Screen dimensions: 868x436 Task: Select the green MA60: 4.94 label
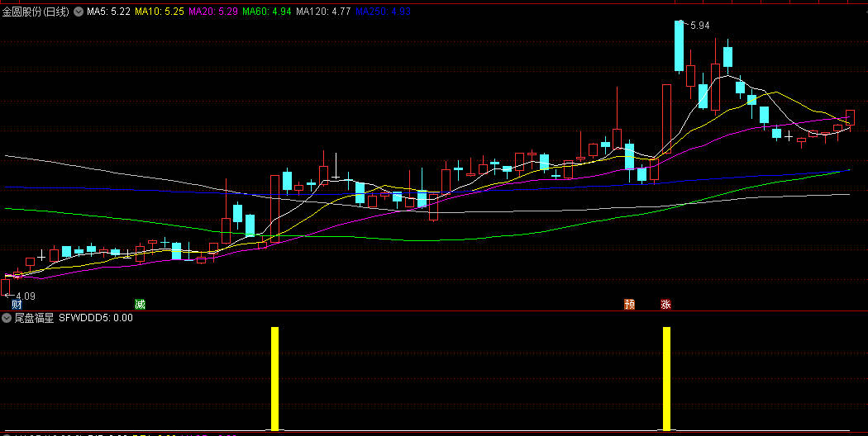pos(267,12)
